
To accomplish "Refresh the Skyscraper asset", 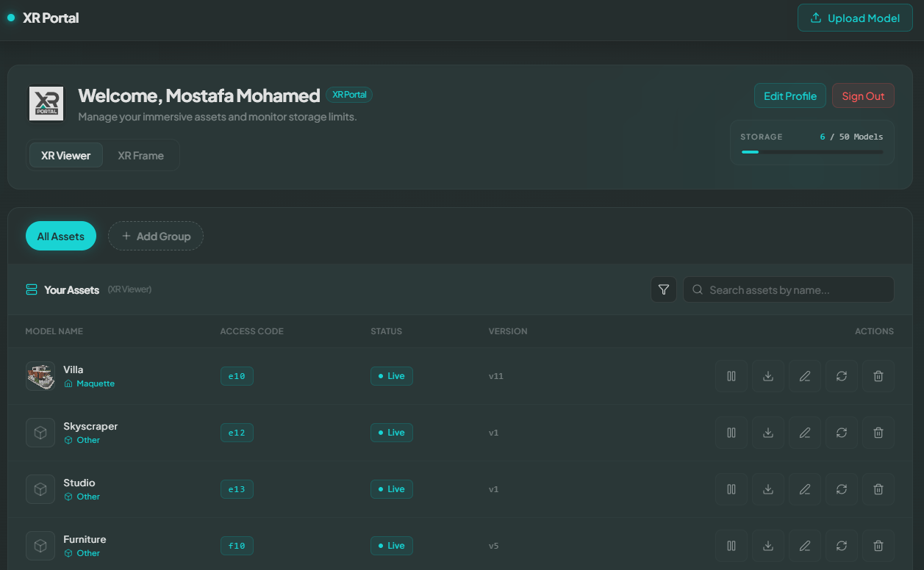I will pos(842,433).
